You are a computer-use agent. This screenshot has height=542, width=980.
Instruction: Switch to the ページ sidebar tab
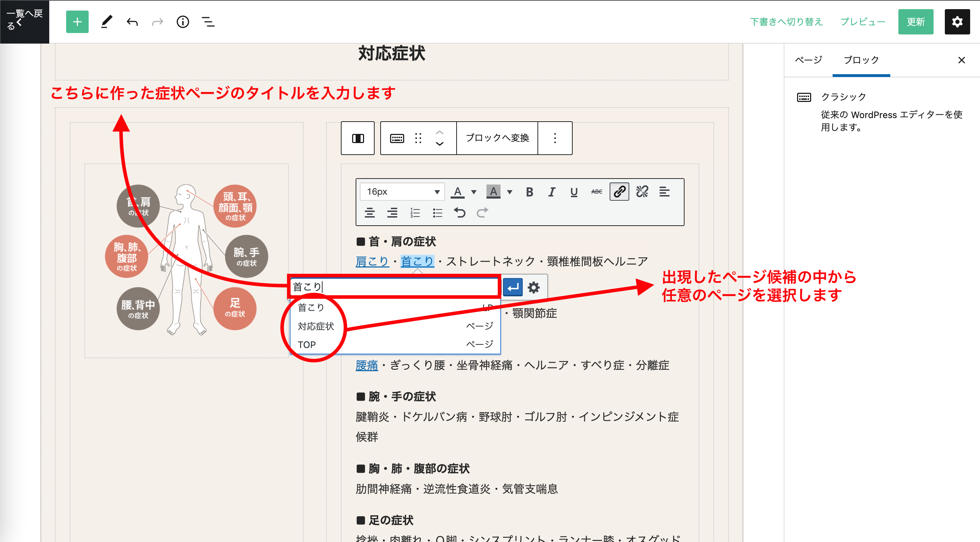tap(808, 60)
